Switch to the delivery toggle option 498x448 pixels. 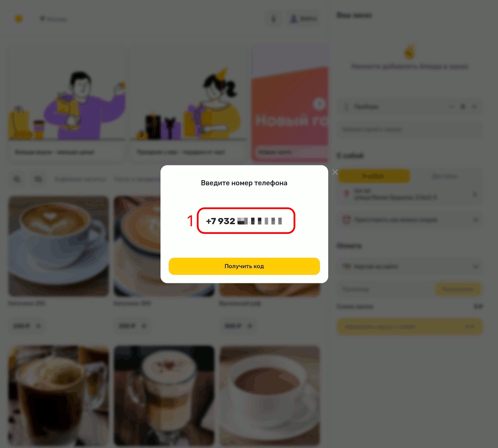tap(445, 176)
